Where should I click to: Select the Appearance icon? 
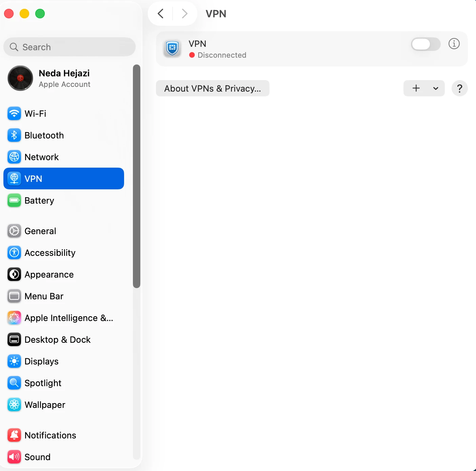(x=14, y=275)
